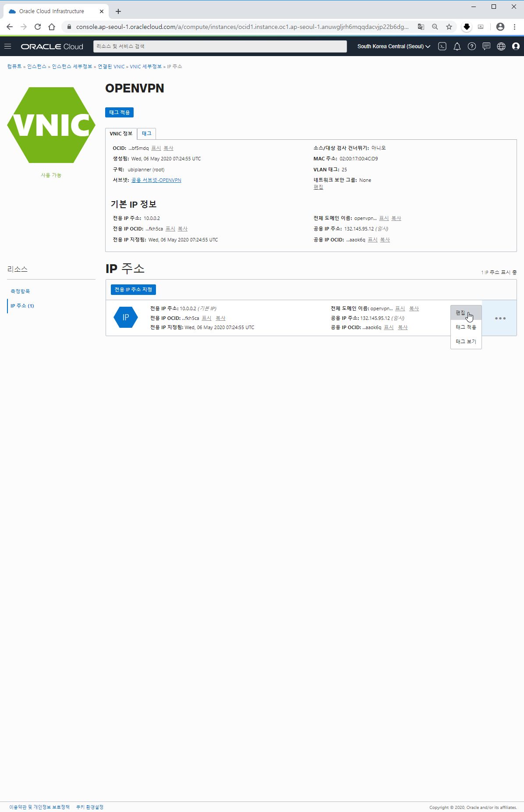This screenshot has height=812, width=524.
Task: Open the hamburger navigation menu
Action: tap(7, 46)
